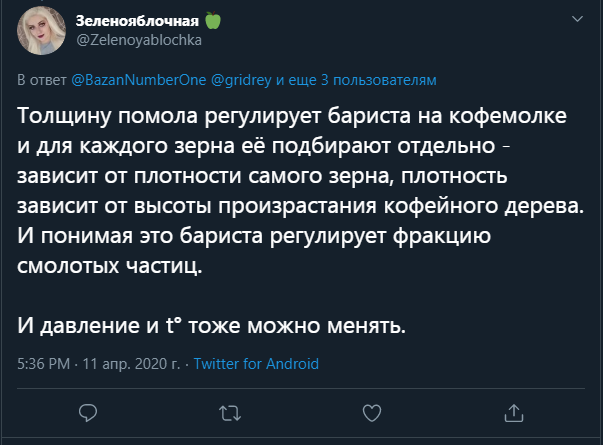The height and width of the screenshot is (445, 603).
Task: Click the green apple emoji beside the name
Action: pyautogui.click(x=212, y=20)
